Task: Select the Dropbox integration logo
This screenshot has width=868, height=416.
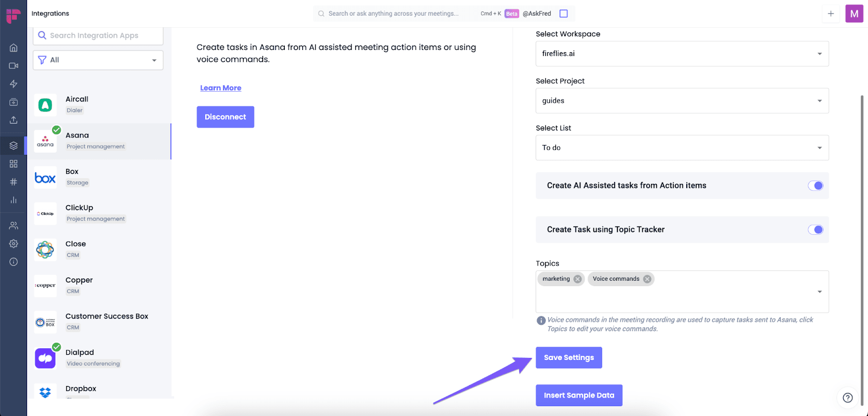Action: [46, 392]
